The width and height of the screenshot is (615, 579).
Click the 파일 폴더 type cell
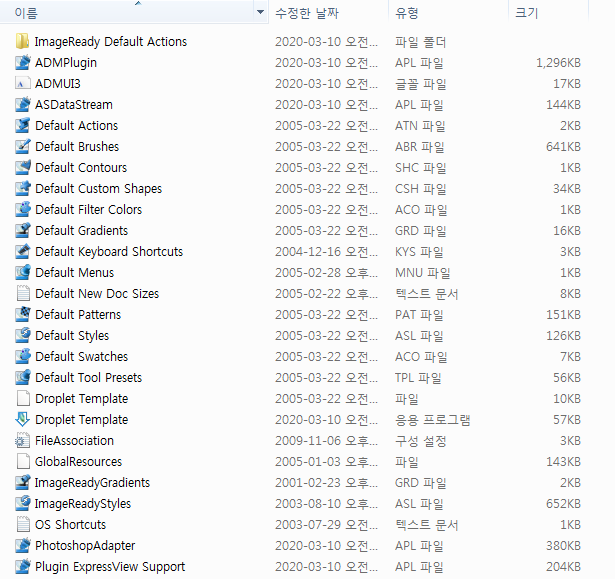[420, 42]
